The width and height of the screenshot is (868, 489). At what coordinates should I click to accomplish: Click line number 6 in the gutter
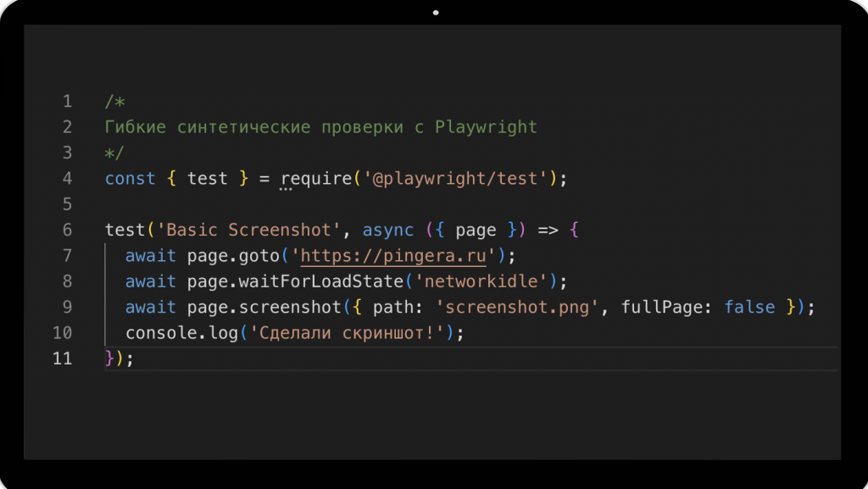[67, 230]
